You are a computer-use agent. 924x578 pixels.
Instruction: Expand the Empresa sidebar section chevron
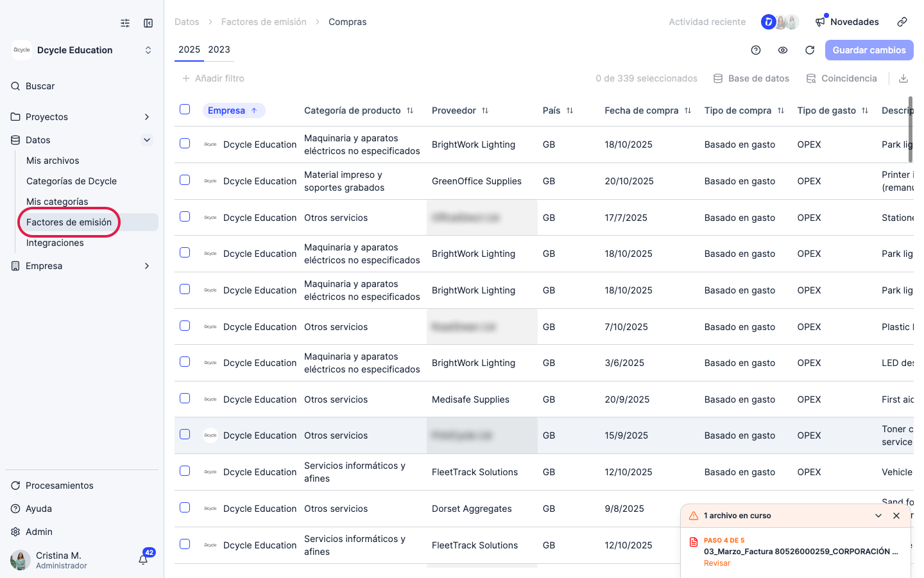click(147, 266)
